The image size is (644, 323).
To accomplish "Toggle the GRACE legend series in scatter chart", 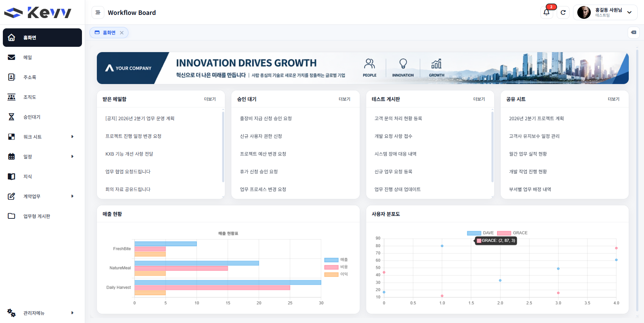I will tap(512, 233).
